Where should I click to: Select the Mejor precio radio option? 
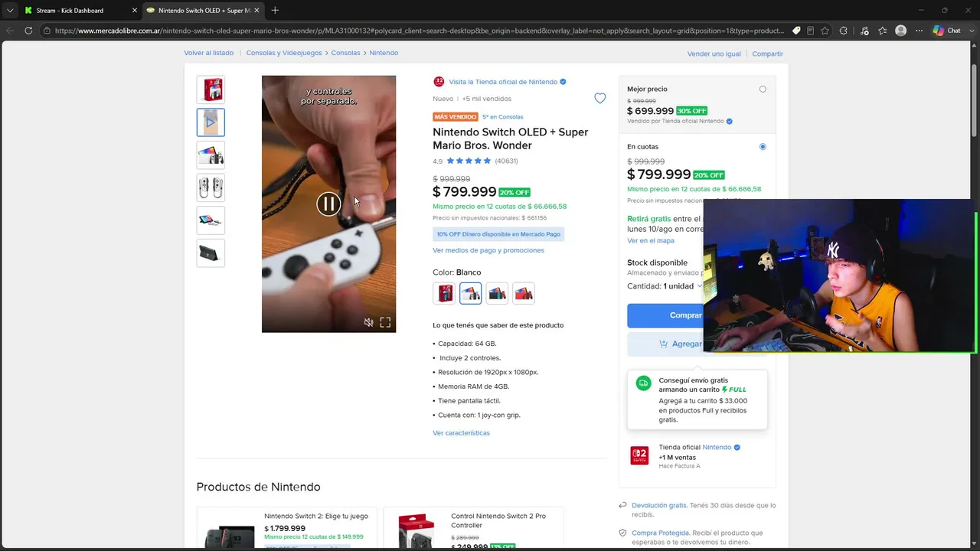tap(763, 89)
